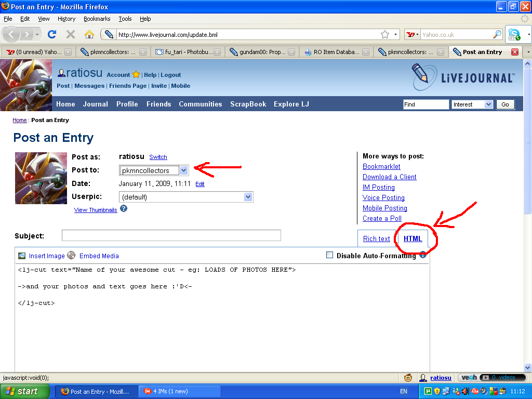Click the Skype toolbar icon
The width and height of the screenshot is (532, 399).
tap(514, 34)
